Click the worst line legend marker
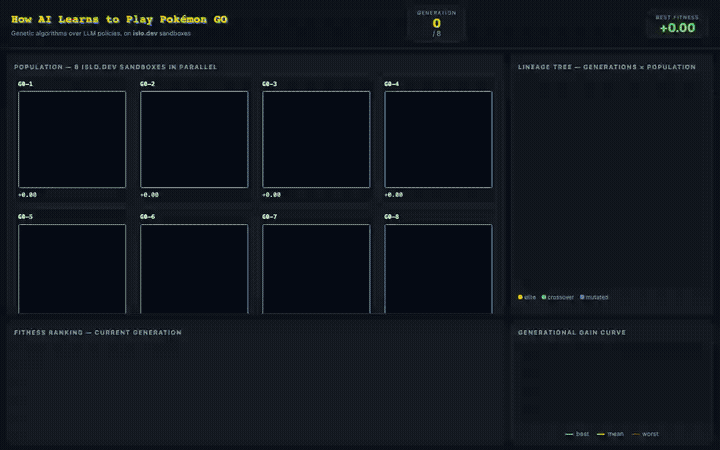 click(636, 434)
